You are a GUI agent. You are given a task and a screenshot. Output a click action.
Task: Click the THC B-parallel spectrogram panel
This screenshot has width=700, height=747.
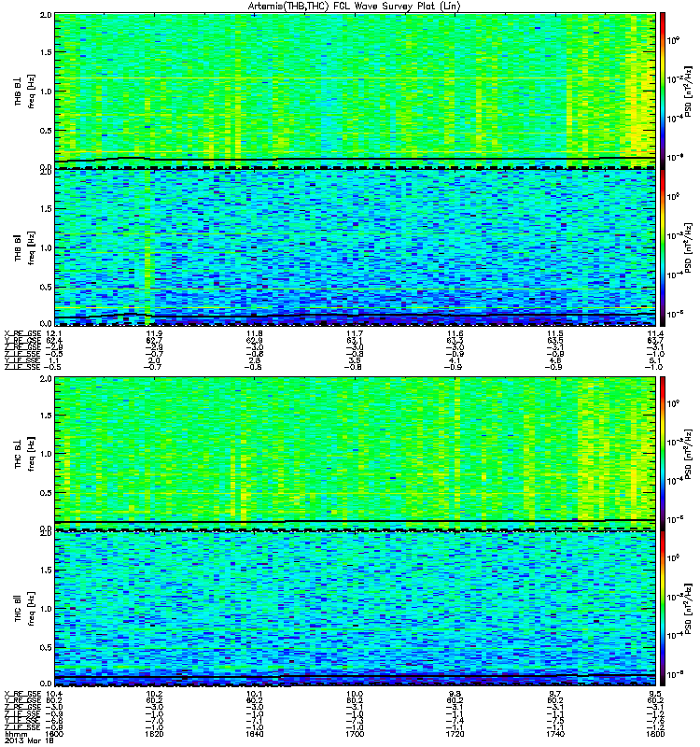tap(355, 609)
